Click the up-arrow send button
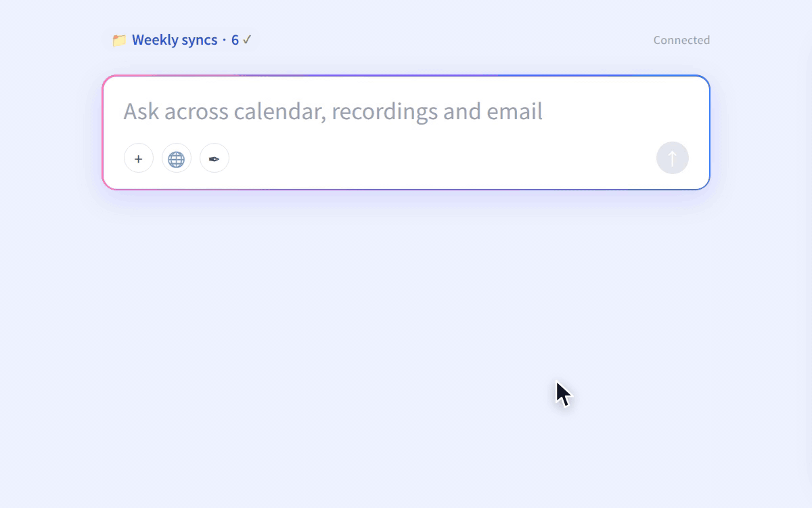Viewport: 812px width, 508px height. coord(673,158)
